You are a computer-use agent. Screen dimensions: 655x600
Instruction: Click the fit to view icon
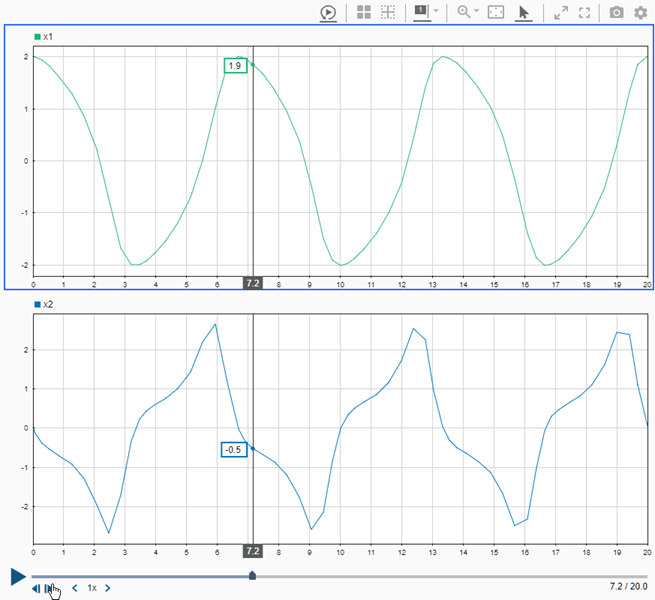pyautogui.click(x=496, y=12)
